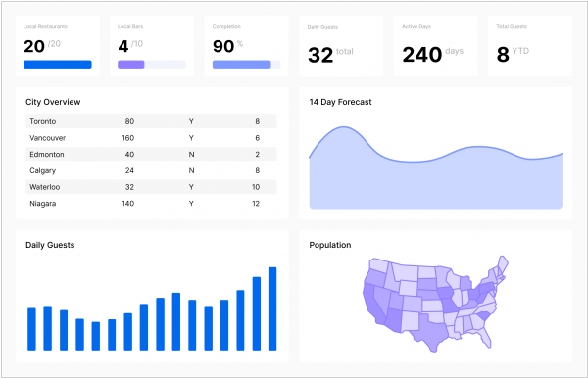Click the Local Restaurants progress bar

tap(58, 65)
